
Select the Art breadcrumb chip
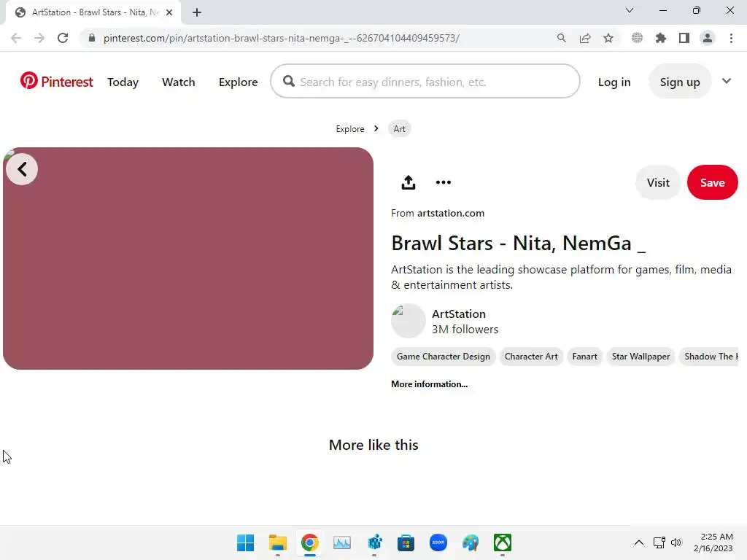pyautogui.click(x=399, y=129)
